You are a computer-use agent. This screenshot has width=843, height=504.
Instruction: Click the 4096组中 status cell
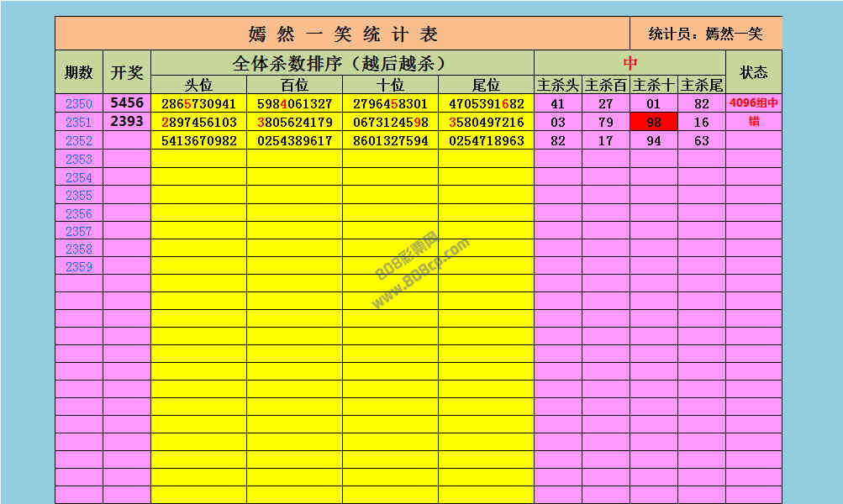(753, 104)
